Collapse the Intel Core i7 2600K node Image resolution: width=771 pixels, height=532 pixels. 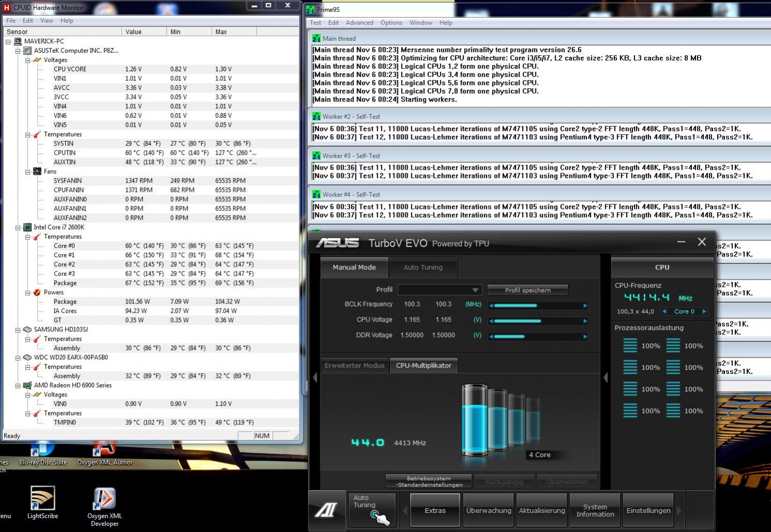[18, 227]
